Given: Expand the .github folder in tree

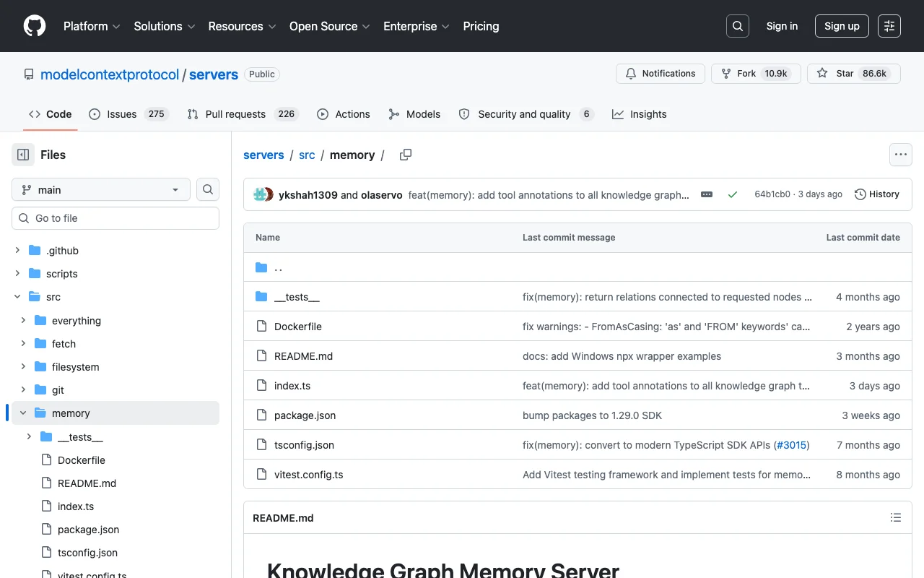Looking at the screenshot, I should 18,251.
